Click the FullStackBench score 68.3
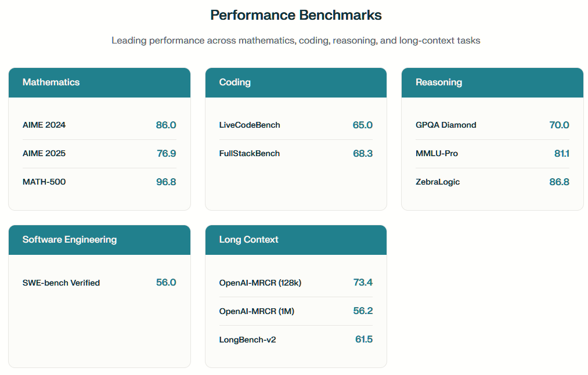Image resolution: width=588 pixels, height=375 pixels. pyautogui.click(x=363, y=153)
